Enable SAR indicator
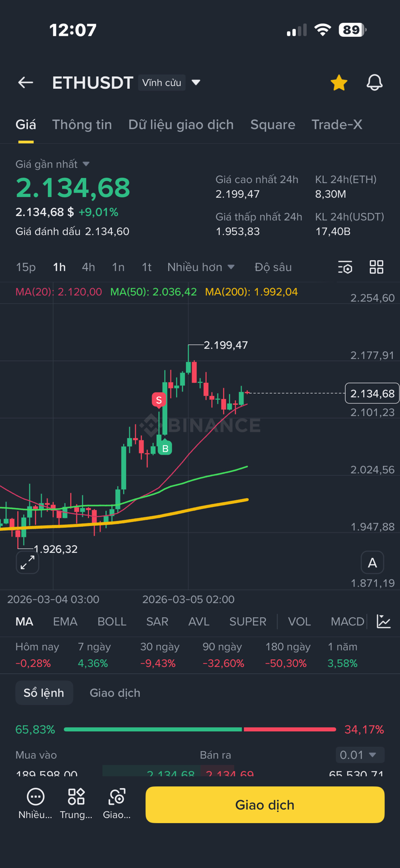Viewport: 400px width, 868px height. click(157, 622)
